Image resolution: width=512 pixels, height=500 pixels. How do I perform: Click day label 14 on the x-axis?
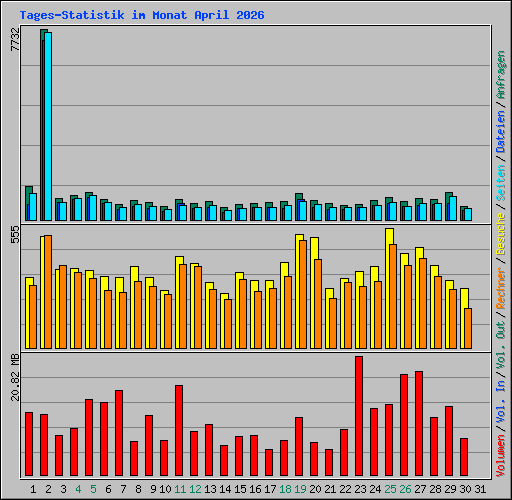pyautogui.click(x=225, y=489)
